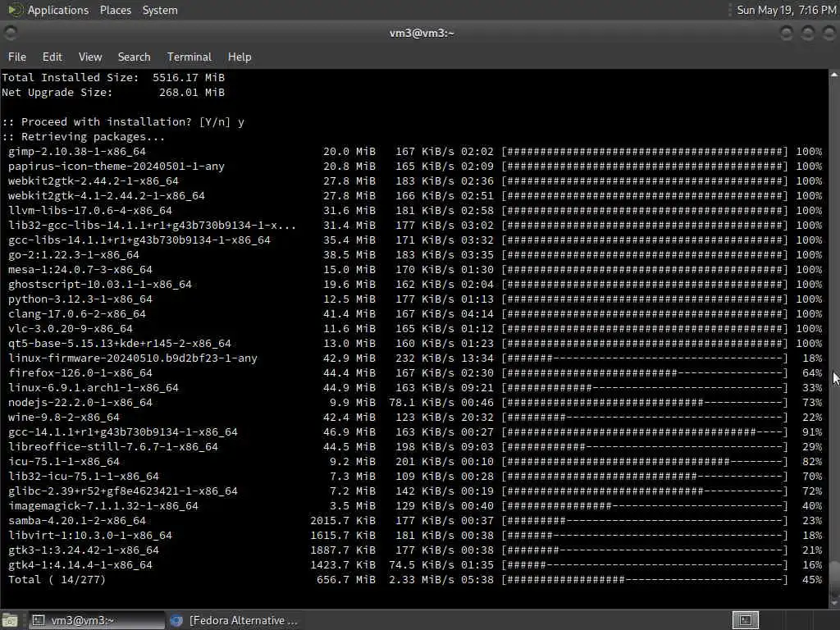Open the Applications menu in top panel
This screenshot has height=630, width=840.
coord(58,10)
